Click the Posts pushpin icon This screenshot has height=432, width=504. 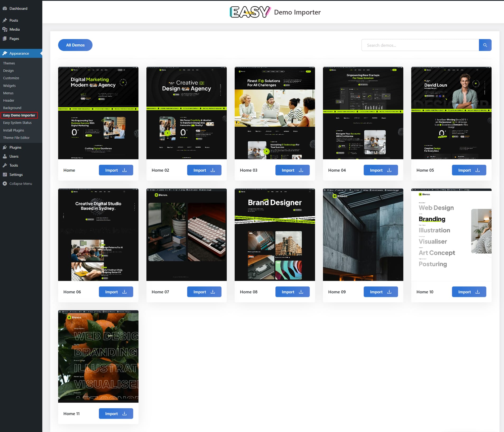(5, 20)
